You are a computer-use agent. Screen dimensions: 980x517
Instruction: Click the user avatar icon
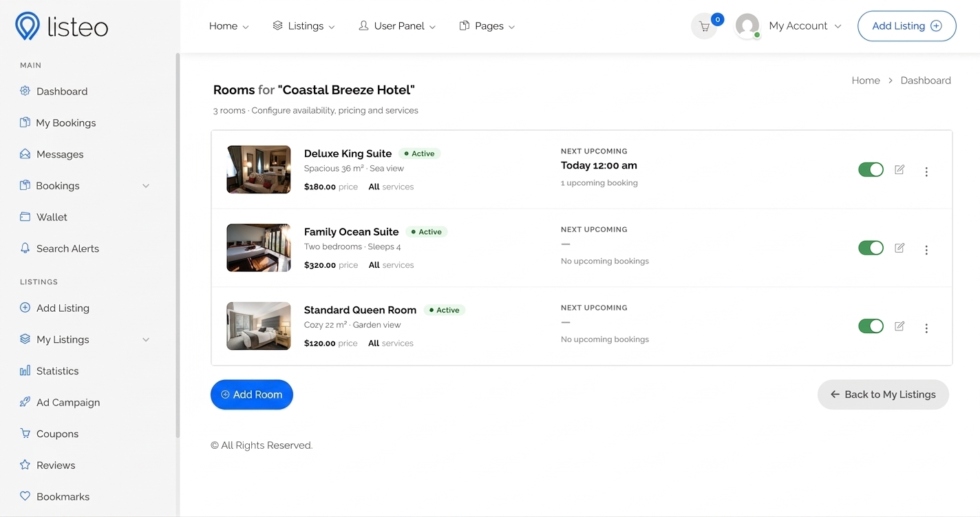click(747, 26)
